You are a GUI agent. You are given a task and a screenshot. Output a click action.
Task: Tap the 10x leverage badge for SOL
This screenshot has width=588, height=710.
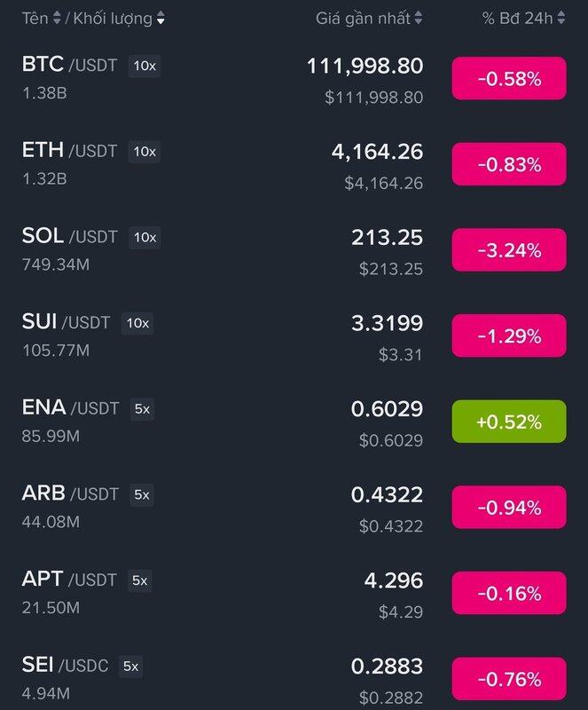(145, 237)
